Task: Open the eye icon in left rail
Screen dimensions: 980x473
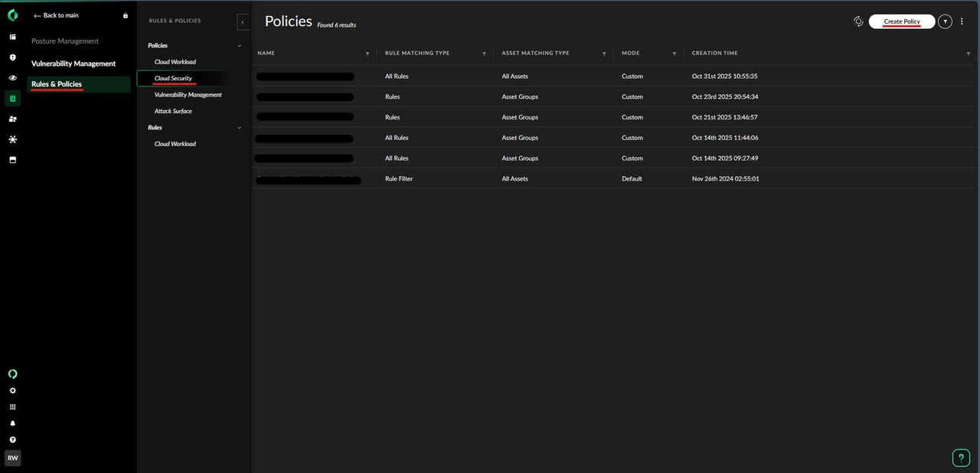Action: [12, 78]
